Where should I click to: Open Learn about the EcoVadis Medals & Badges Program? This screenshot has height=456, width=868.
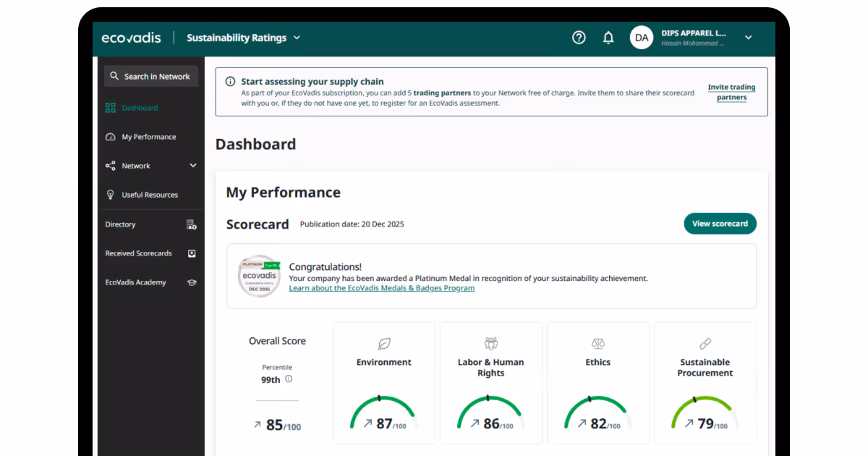(x=382, y=288)
